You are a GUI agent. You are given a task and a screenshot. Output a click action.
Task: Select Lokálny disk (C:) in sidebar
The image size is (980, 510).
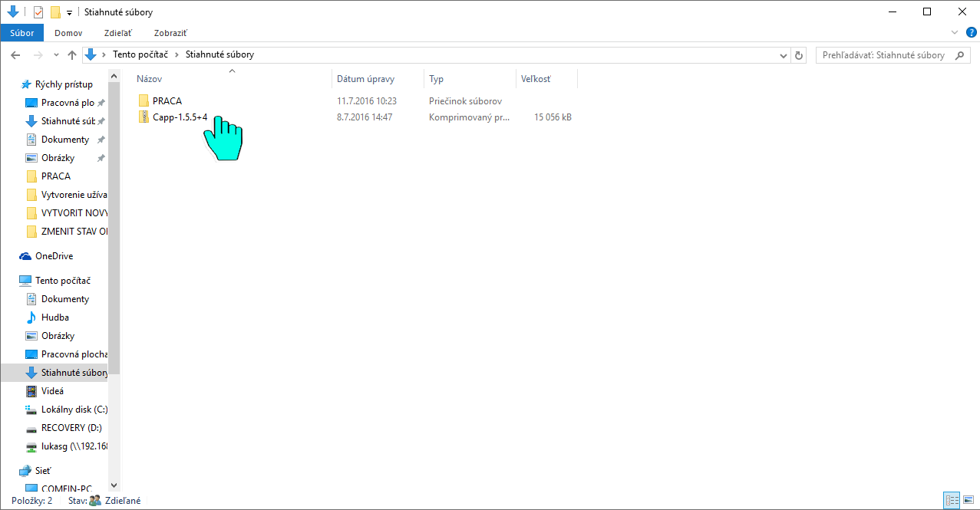click(x=74, y=410)
